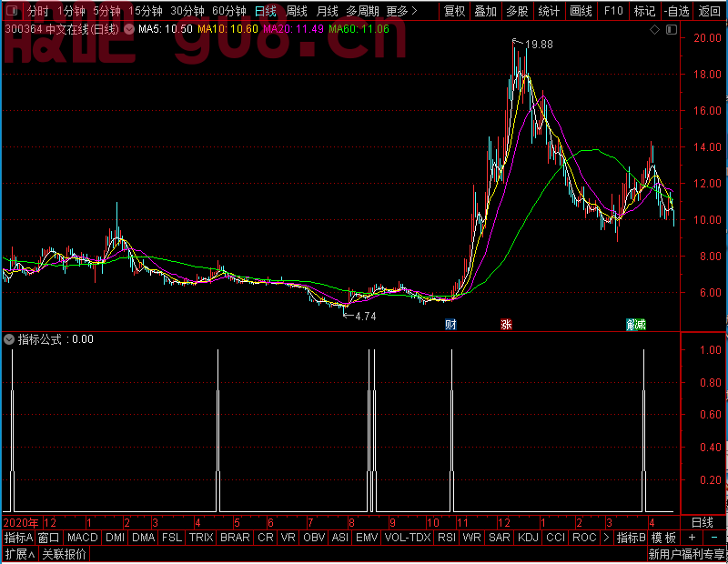
Task: Select the EMV indicator
Action: (x=367, y=538)
